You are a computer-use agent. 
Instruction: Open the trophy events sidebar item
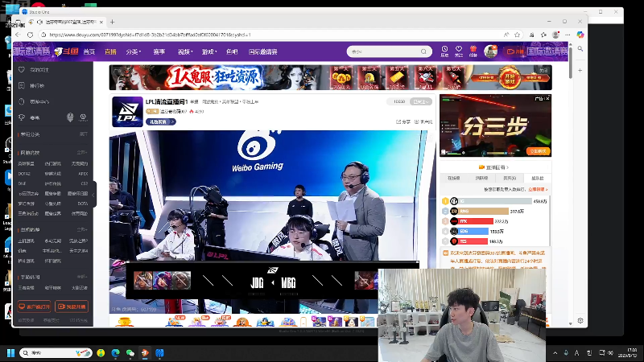pos(22,117)
